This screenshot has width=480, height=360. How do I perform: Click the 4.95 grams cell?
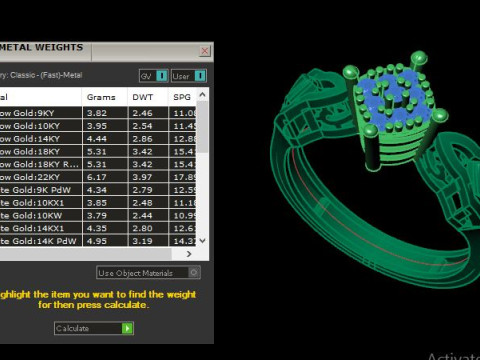(x=105, y=241)
